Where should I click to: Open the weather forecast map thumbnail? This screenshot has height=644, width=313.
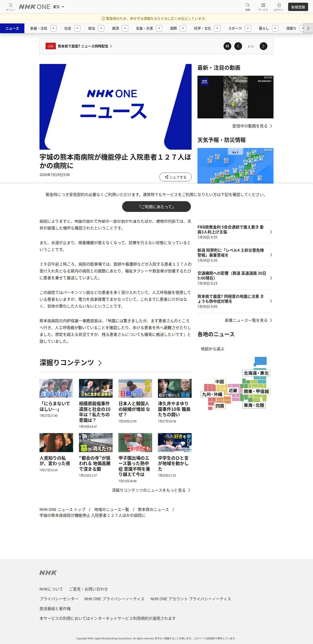[235, 166]
